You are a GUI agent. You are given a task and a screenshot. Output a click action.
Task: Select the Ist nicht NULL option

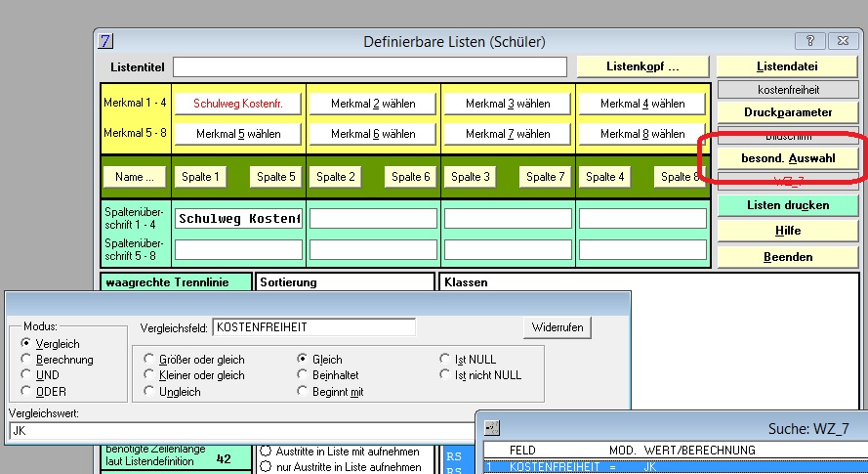444,374
